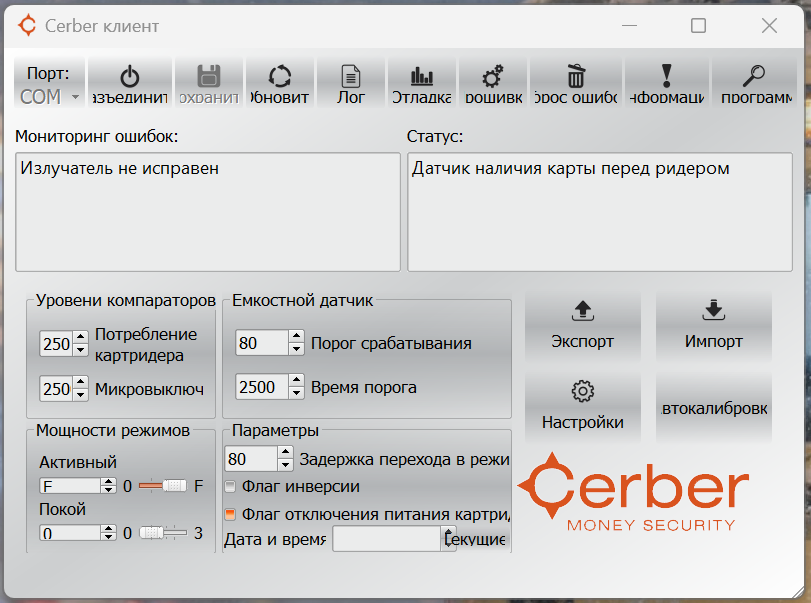Increase Активный power value
The width and height of the screenshot is (811, 603).
108,483
